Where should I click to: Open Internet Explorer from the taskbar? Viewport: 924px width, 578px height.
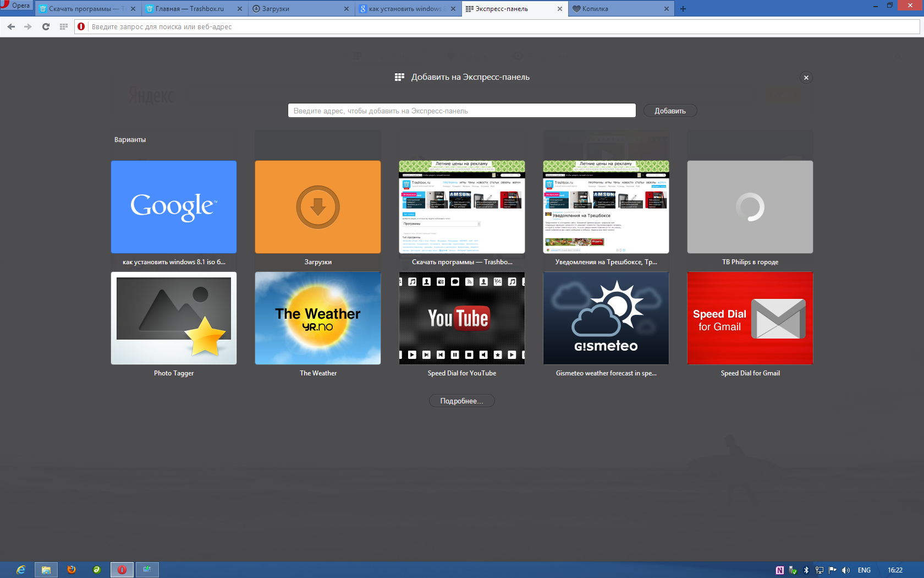[x=20, y=570]
